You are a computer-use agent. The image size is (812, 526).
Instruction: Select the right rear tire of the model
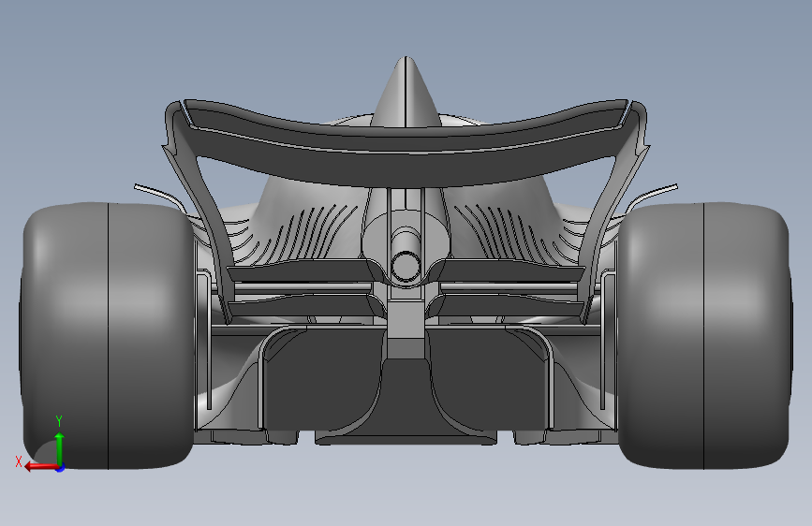coord(704,337)
